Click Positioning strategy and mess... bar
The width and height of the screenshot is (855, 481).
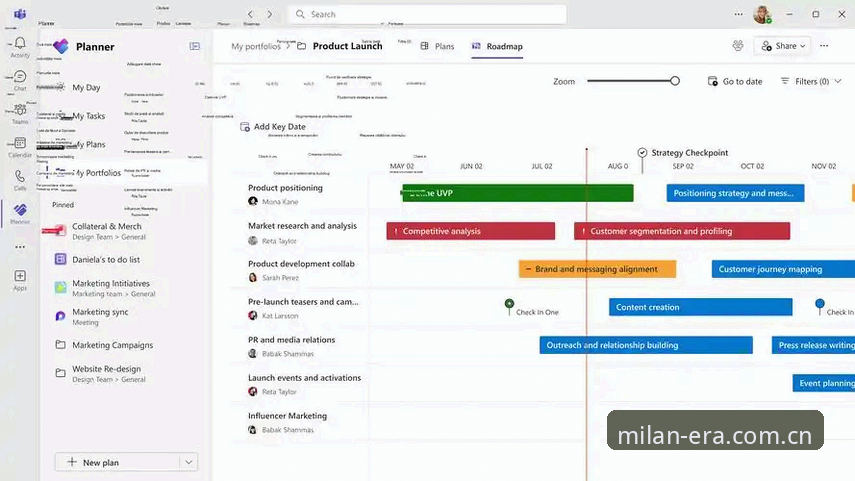point(735,193)
